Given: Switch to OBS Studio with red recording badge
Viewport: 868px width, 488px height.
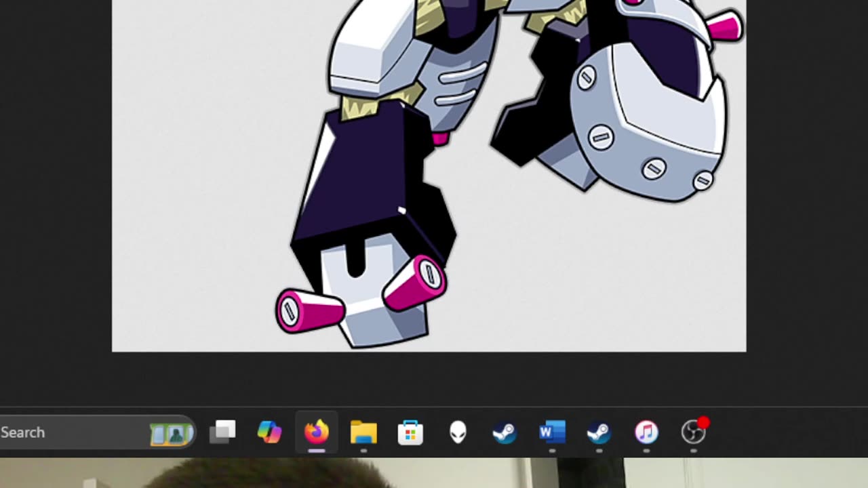Looking at the screenshot, I should point(694,432).
